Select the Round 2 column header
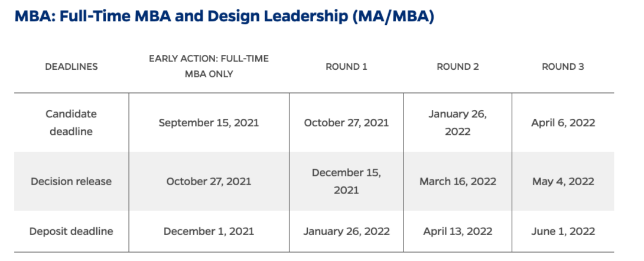 click(x=458, y=67)
